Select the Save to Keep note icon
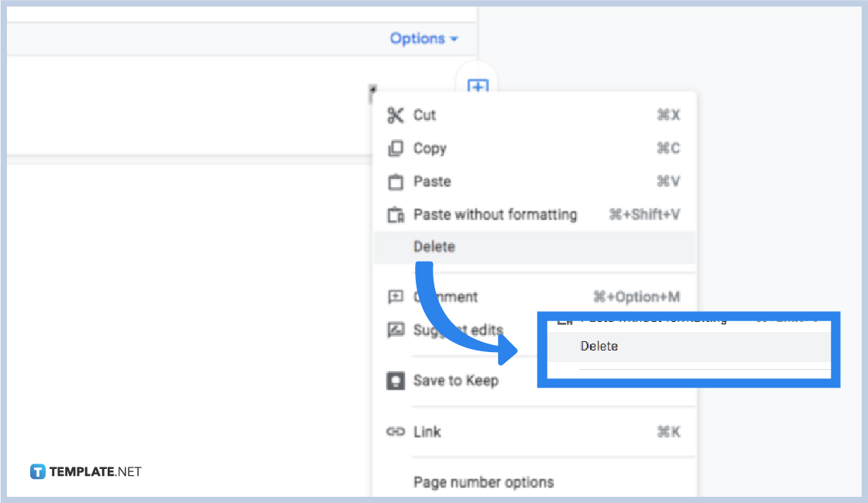 click(395, 380)
